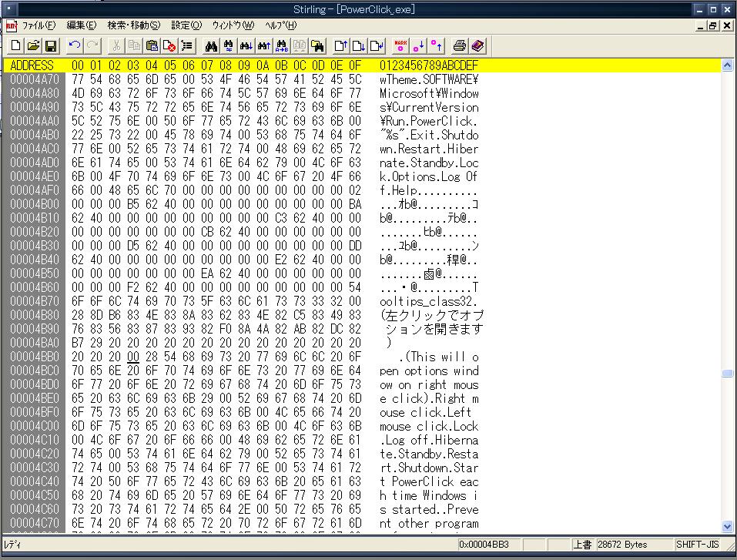Open Replace with the A→B binoculars icon
Viewport: 737px width, 560px height.
point(282,45)
